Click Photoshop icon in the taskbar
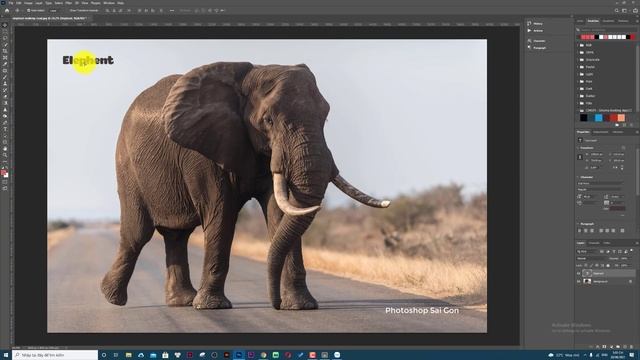 pos(239,355)
